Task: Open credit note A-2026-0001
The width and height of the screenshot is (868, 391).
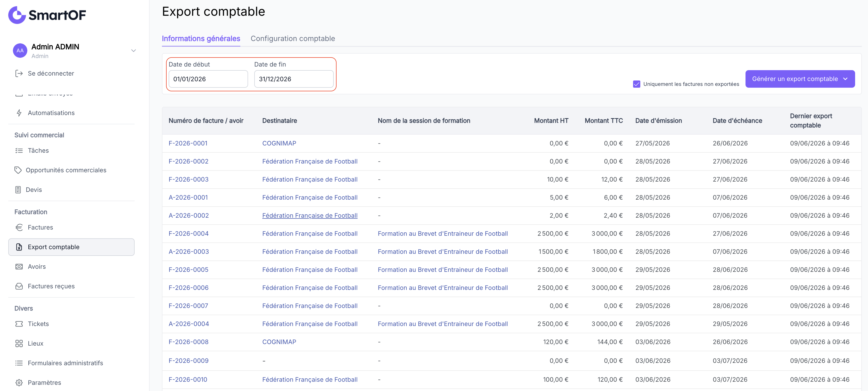Action: pyautogui.click(x=188, y=198)
